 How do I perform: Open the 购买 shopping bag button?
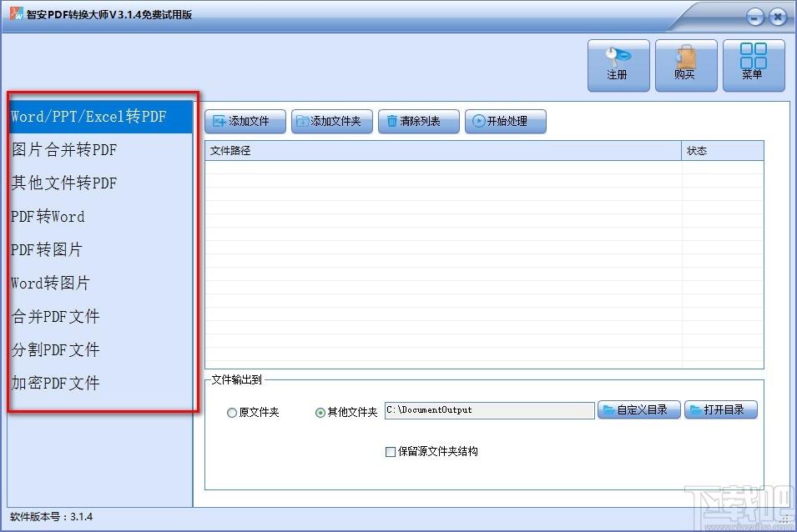point(686,66)
